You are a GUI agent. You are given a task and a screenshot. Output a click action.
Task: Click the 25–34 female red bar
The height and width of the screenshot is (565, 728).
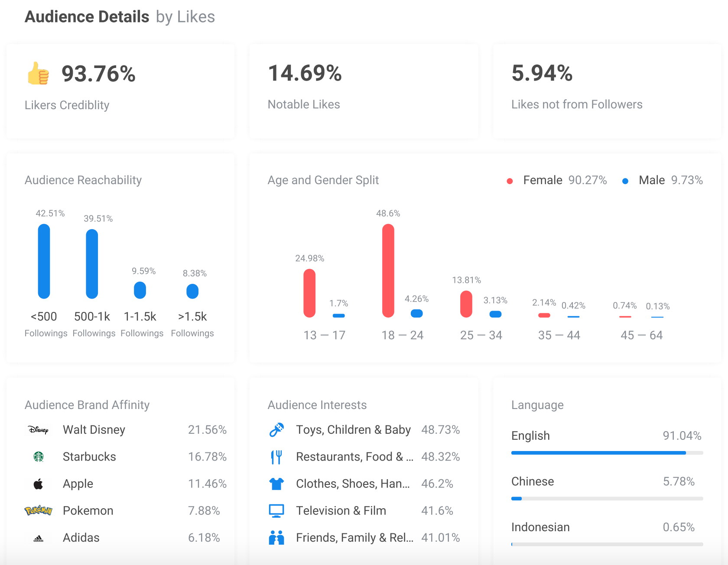[x=466, y=304]
